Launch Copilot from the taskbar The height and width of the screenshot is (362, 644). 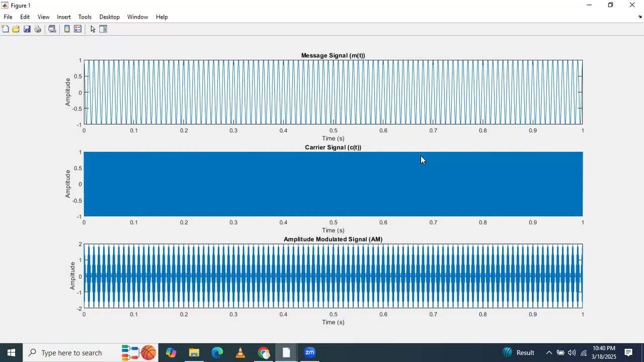171,353
